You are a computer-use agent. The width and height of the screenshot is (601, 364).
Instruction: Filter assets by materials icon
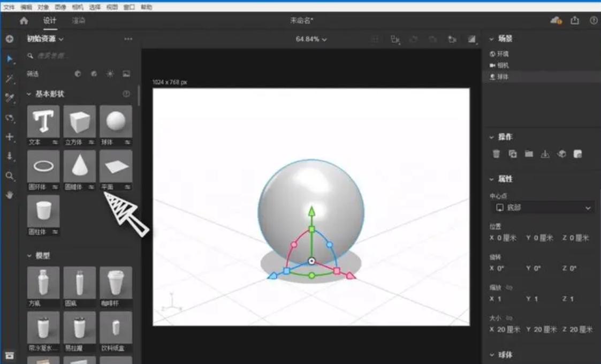94,74
